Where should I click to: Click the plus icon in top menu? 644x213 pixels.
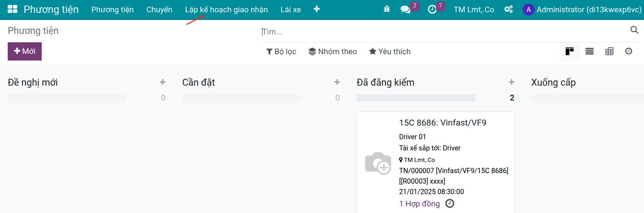317,9
